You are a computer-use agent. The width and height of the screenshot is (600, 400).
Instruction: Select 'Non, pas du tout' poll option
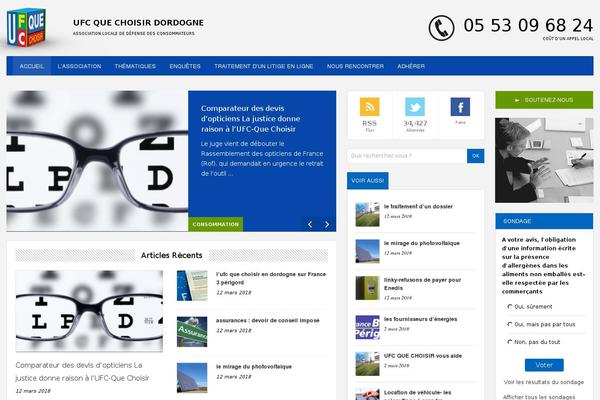pyautogui.click(x=510, y=342)
